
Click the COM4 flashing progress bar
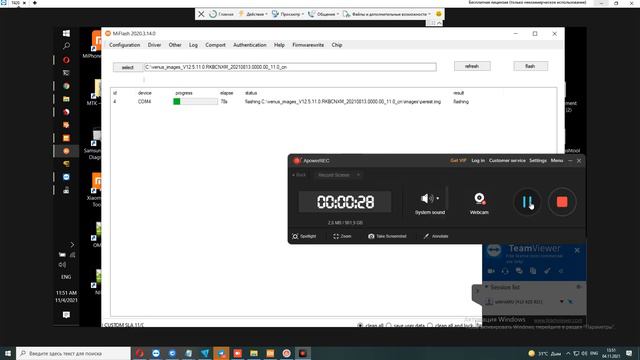coord(195,101)
